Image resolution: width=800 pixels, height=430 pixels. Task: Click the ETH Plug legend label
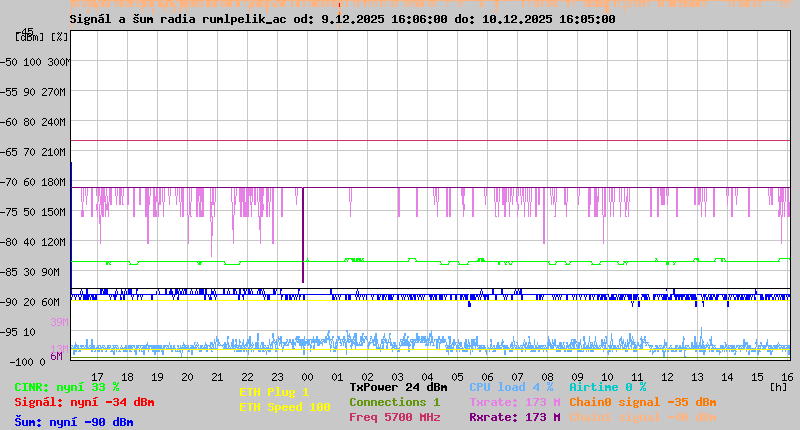point(274,392)
